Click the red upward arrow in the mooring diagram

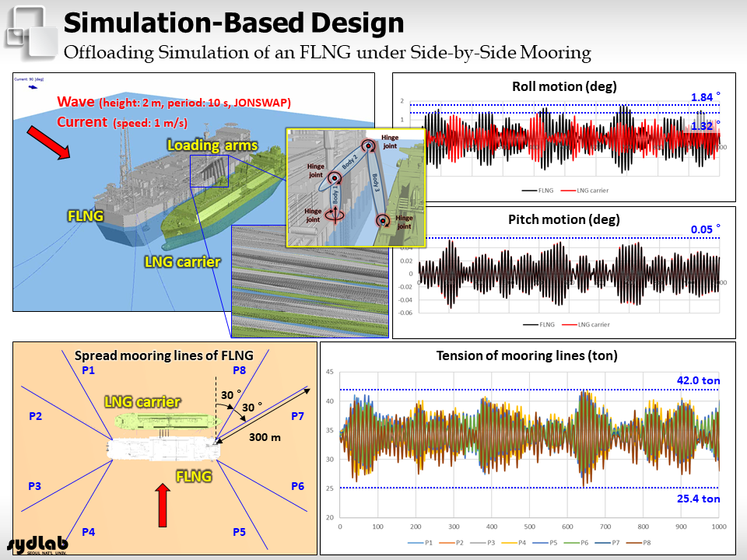coord(163,506)
